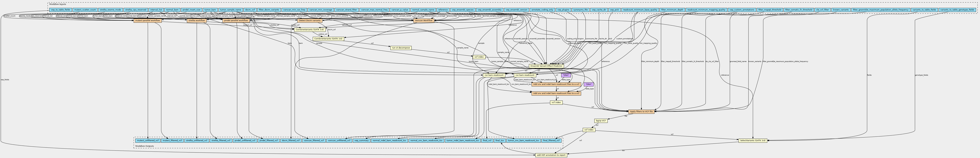Screen dimensions: 980x158
Task: Click the mutect_filtered_vcf output node
Action: click(172, 141)
